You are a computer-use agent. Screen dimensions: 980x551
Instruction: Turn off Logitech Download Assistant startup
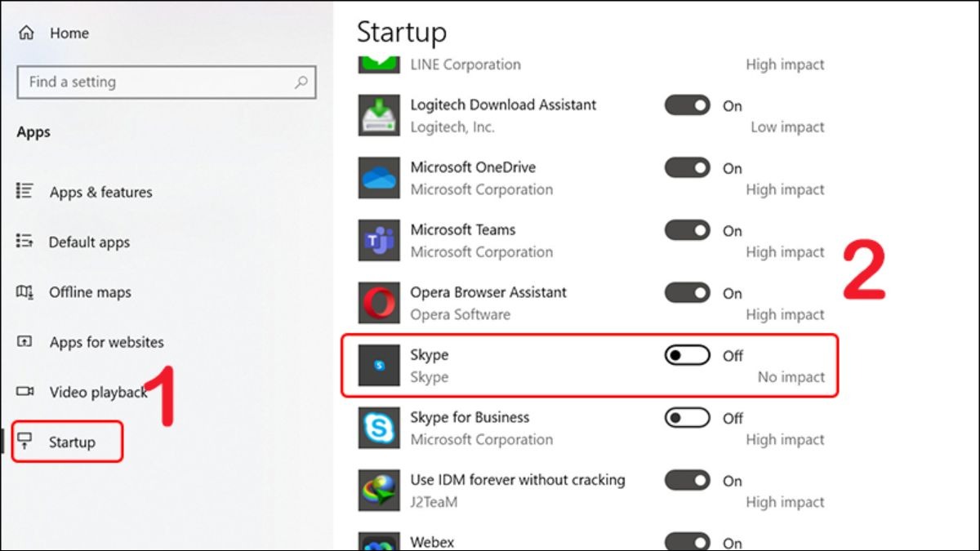pos(688,105)
